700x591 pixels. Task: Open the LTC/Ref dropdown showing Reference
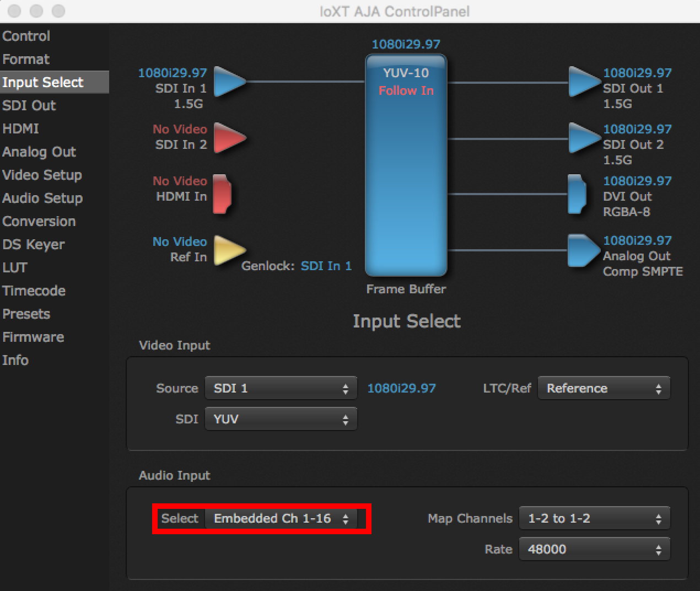pyautogui.click(x=604, y=388)
